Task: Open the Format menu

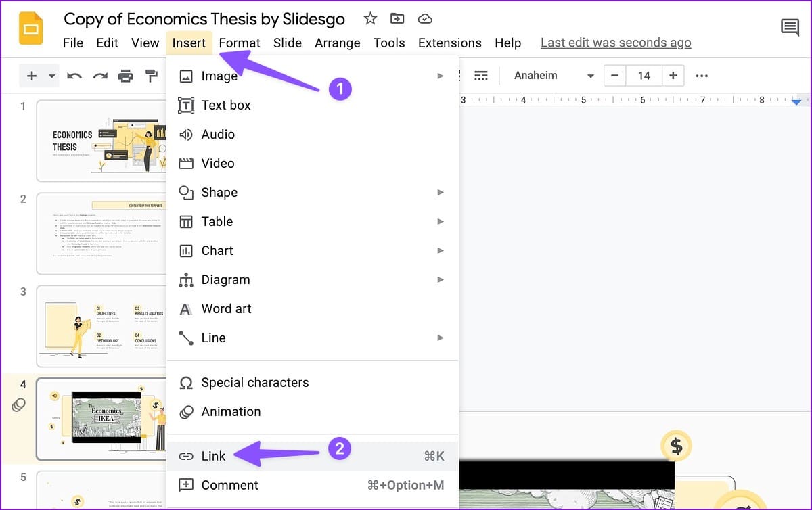Action: (x=240, y=43)
